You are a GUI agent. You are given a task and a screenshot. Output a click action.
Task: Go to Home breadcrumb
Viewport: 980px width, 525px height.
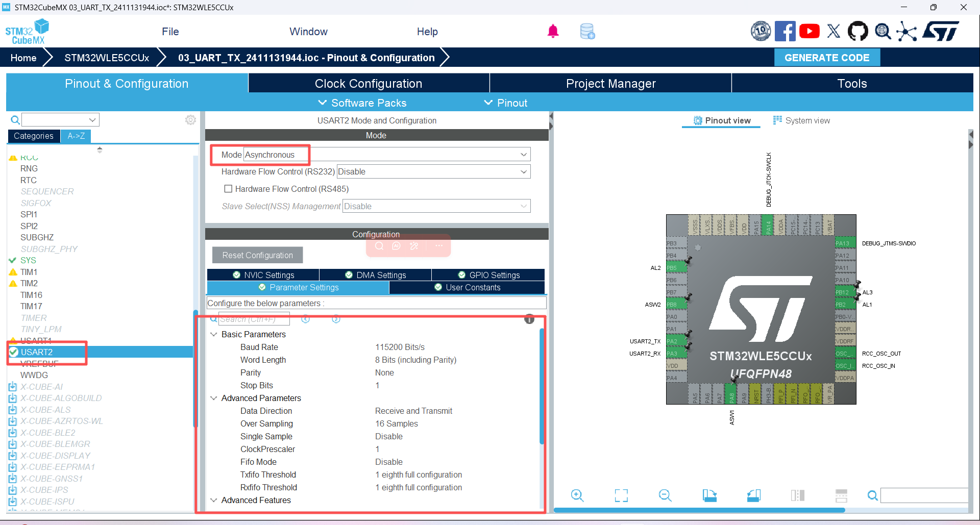coord(23,58)
